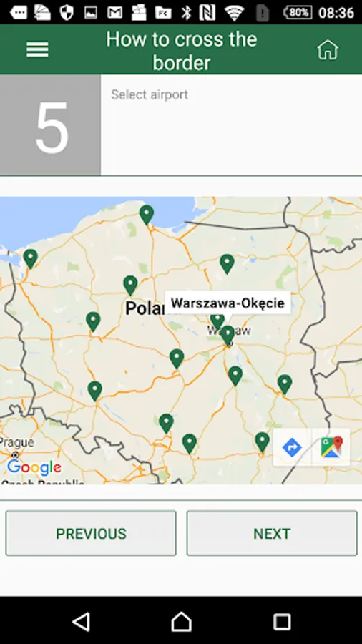The width and height of the screenshot is (362, 644).
Task: Open location in Google Maps icon
Action: coord(331,447)
